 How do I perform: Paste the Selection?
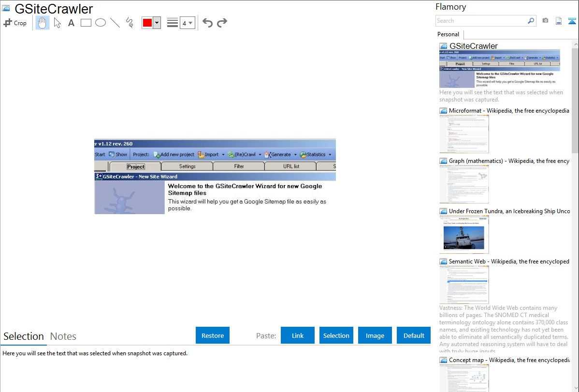coord(336,335)
